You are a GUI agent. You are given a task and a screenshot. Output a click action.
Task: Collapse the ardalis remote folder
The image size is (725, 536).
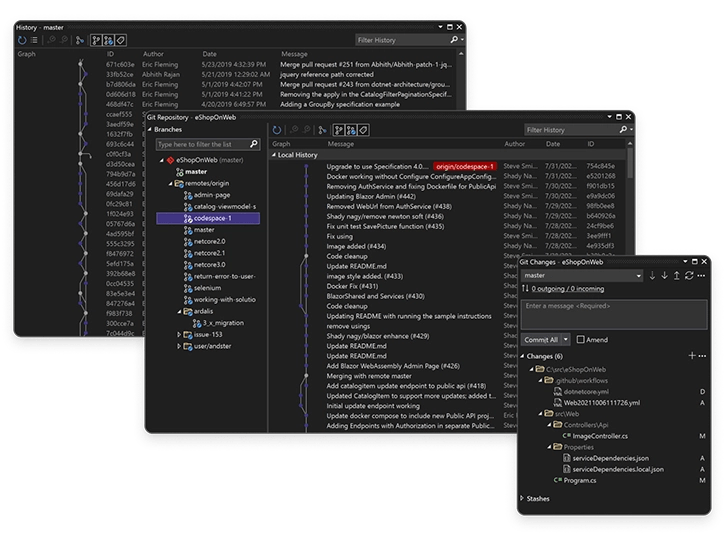[x=179, y=311]
